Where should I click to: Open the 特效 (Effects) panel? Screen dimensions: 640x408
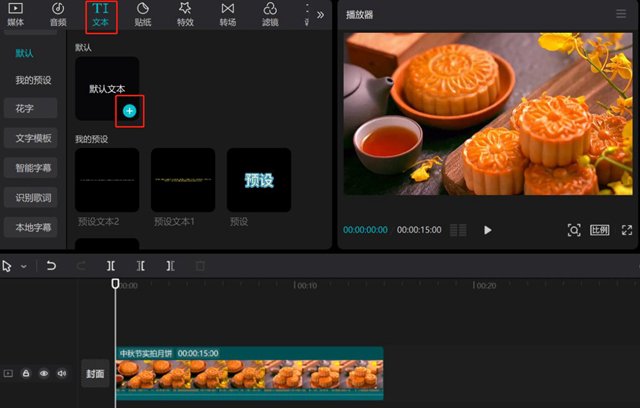tap(185, 14)
